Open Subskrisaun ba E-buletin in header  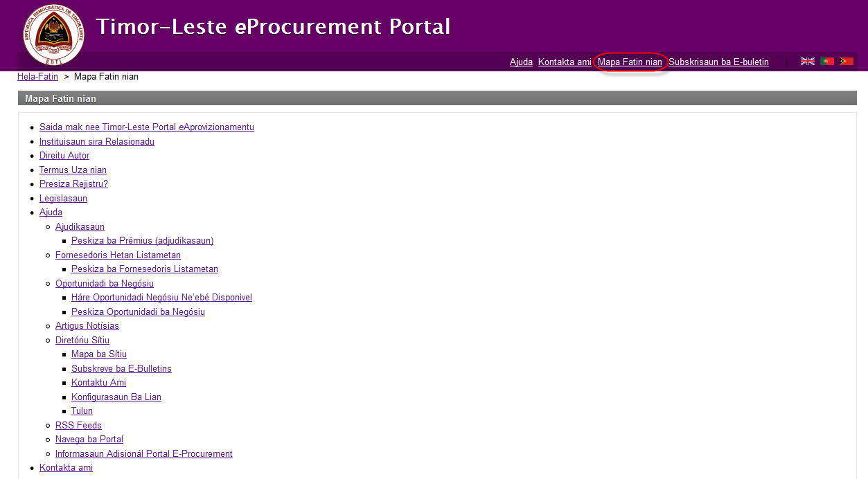point(718,62)
